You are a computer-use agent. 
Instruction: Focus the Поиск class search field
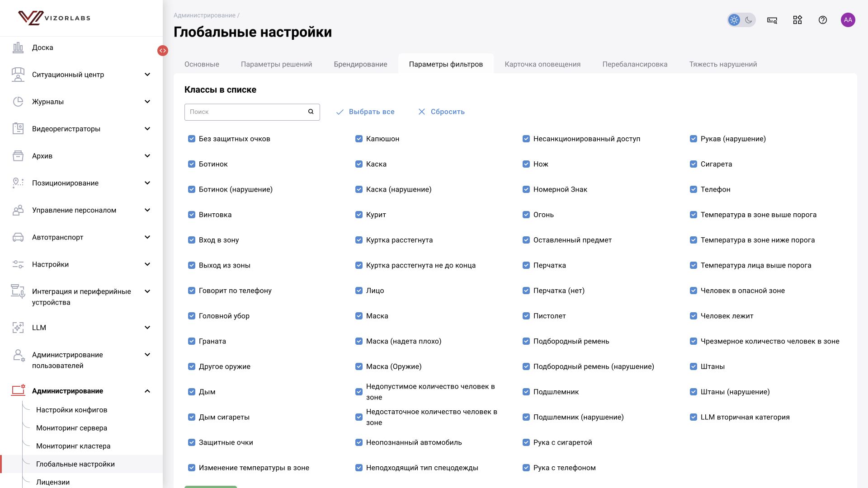252,112
